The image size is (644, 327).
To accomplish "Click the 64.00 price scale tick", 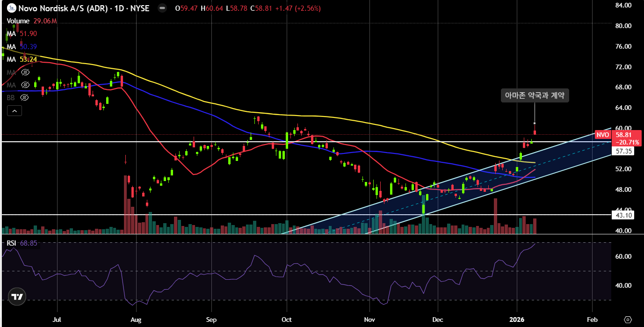I will pos(624,108).
